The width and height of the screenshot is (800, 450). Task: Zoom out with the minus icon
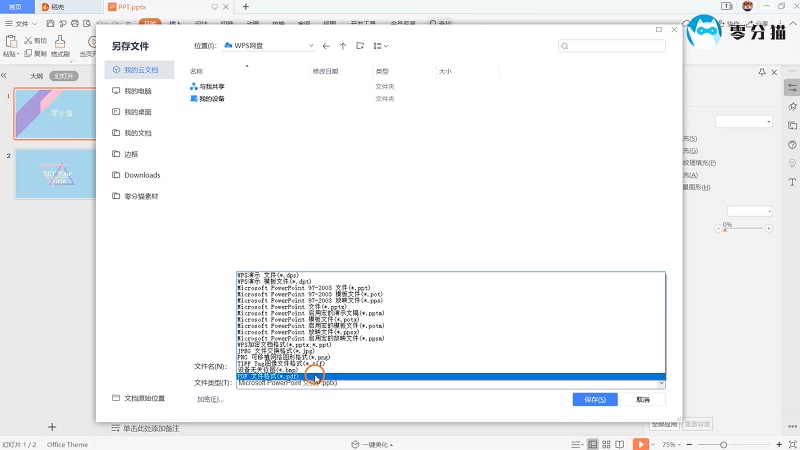tap(689, 444)
